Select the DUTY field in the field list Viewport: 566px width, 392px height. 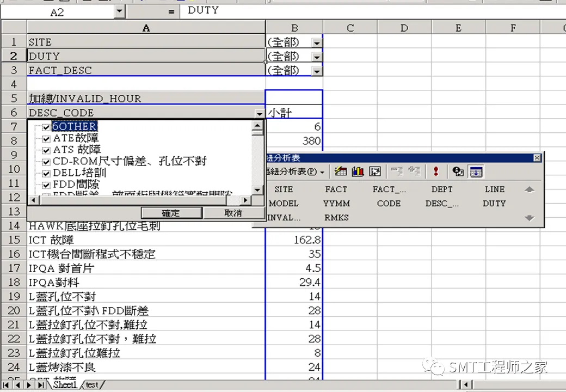tap(494, 204)
